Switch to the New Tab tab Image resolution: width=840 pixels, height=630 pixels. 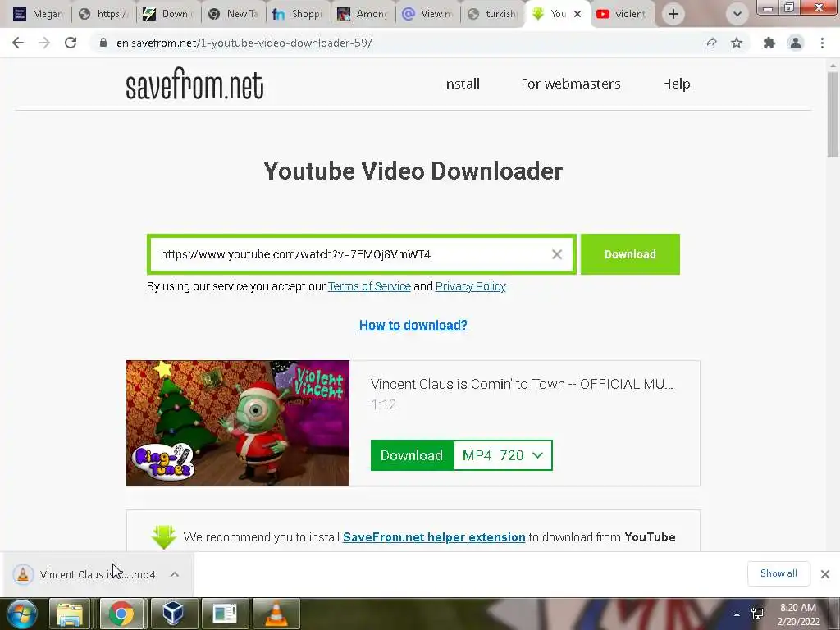tap(232, 14)
